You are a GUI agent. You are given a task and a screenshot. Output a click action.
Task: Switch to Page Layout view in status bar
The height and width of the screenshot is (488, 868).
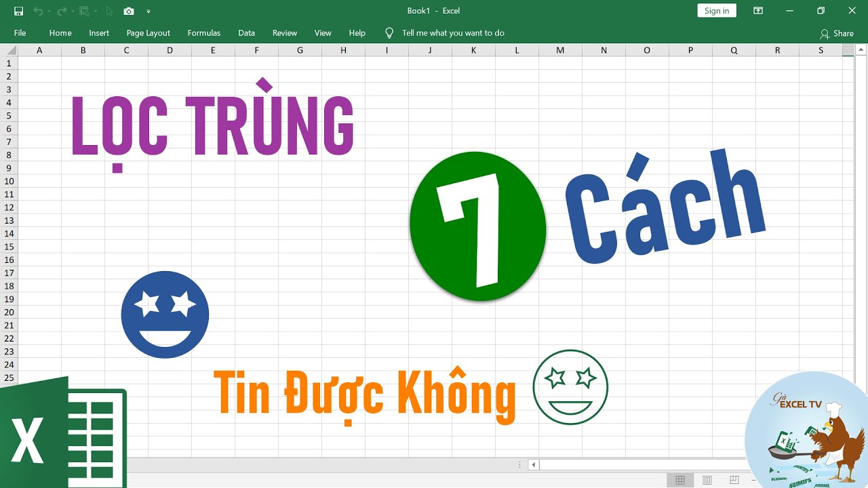[707, 481]
